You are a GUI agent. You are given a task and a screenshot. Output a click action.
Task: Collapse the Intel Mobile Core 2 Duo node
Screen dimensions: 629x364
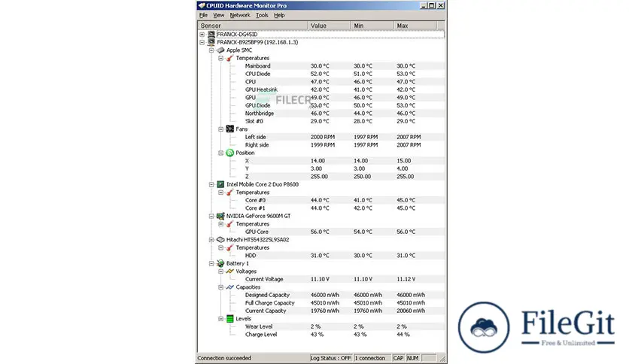211,184
